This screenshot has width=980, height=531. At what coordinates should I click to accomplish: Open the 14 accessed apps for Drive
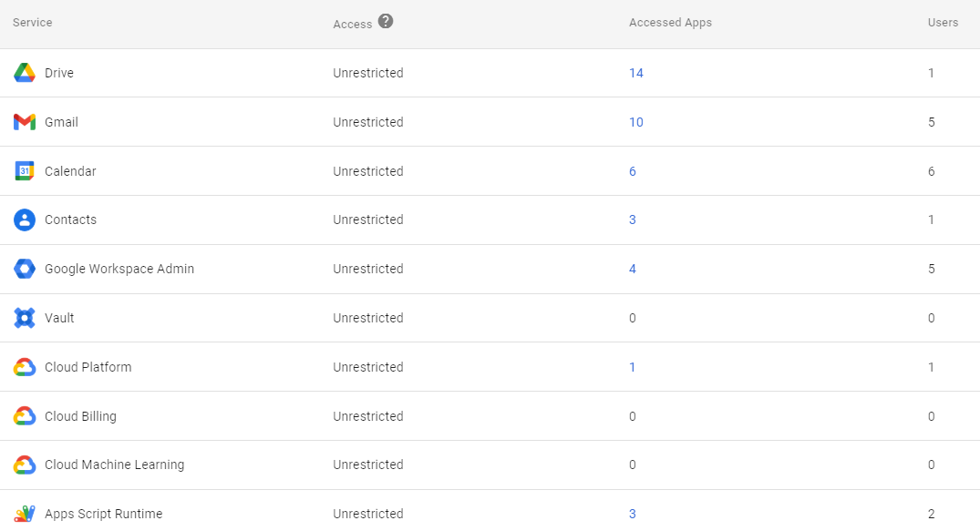pyautogui.click(x=635, y=73)
